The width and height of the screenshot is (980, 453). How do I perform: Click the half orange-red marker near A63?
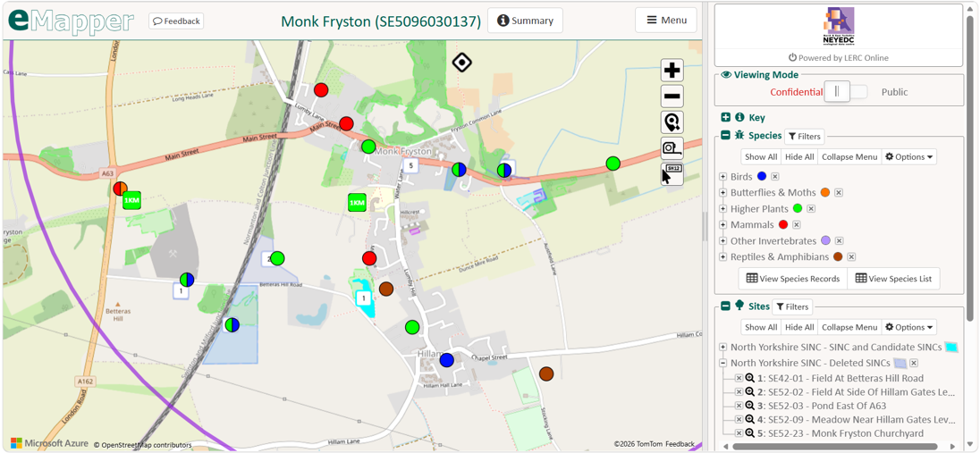click(120, 188)
